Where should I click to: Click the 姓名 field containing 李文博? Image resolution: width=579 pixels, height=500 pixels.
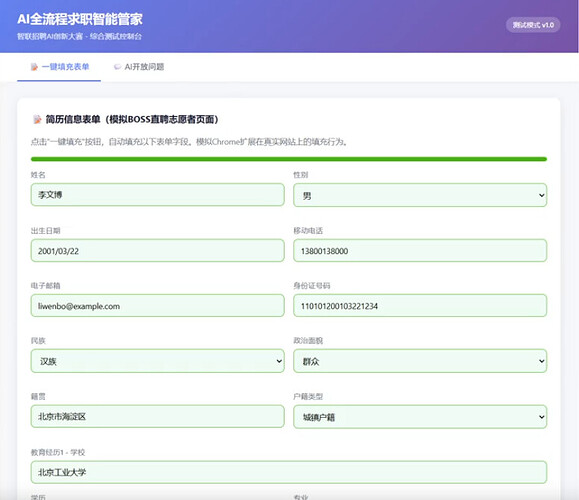[158, 195]
